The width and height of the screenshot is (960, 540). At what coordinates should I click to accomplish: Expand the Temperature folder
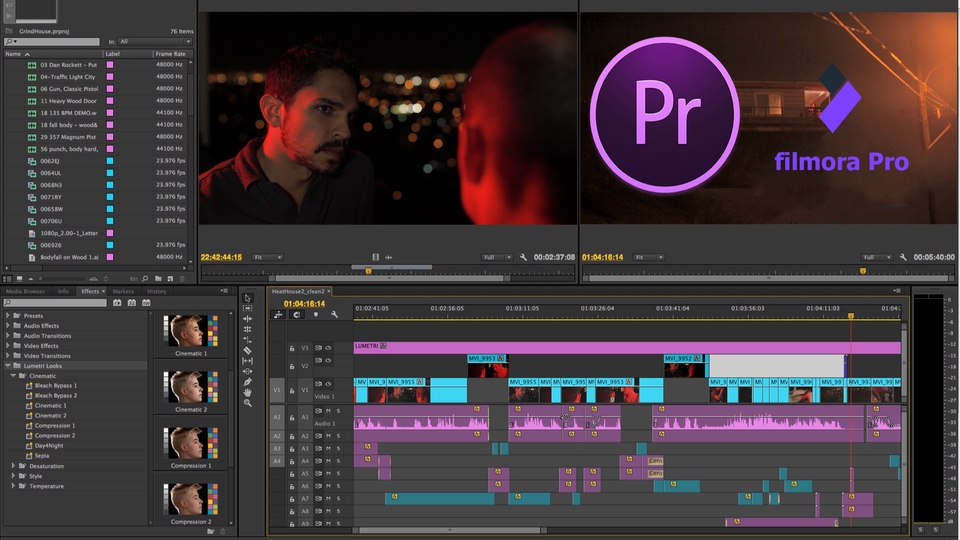(x=13, y=486)
